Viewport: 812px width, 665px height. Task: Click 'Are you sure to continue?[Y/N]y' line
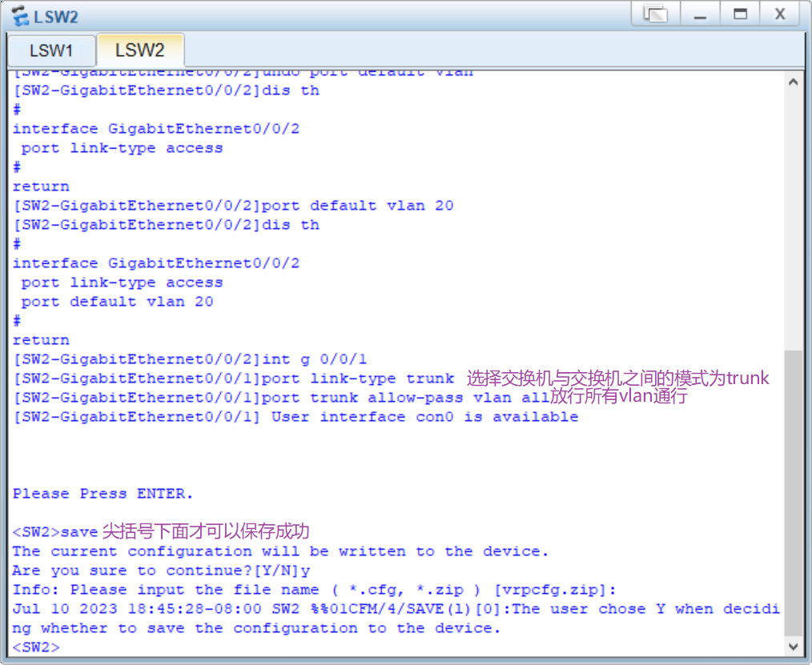(161, 571)
